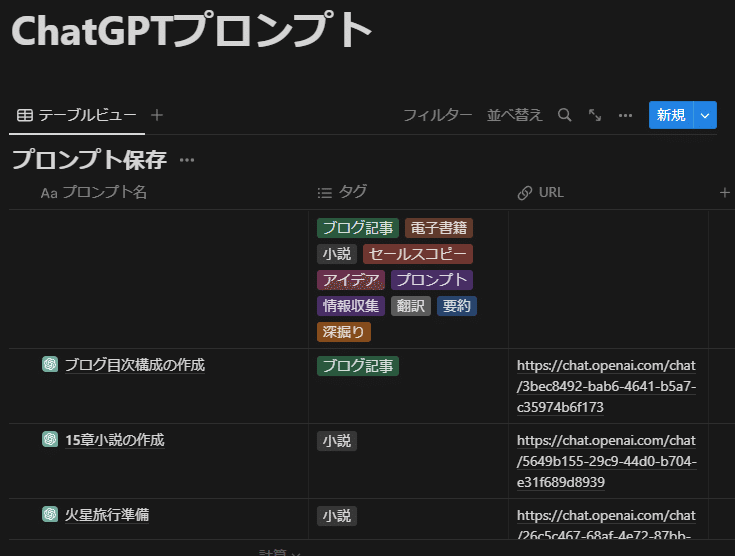This screenshot has height=556, width=735.
Task: Open the 並べ替え menu
Action: (514, 115)
